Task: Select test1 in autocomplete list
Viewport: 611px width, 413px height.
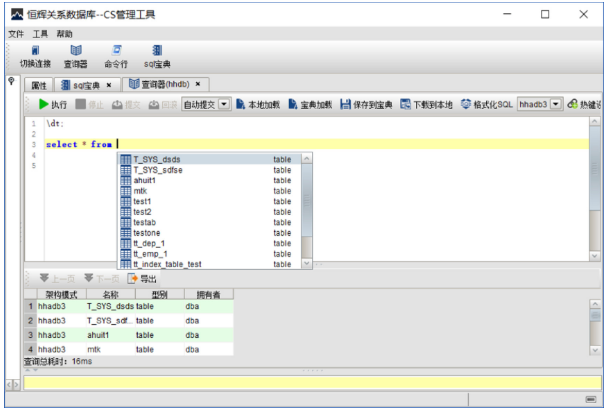Action: 210,201
